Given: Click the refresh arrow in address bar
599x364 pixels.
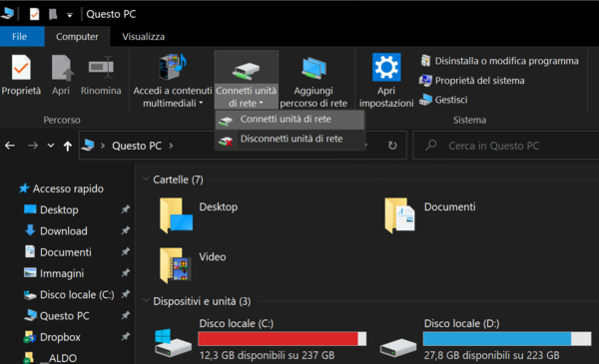Looking at the screenshot, I should point(392,146).
